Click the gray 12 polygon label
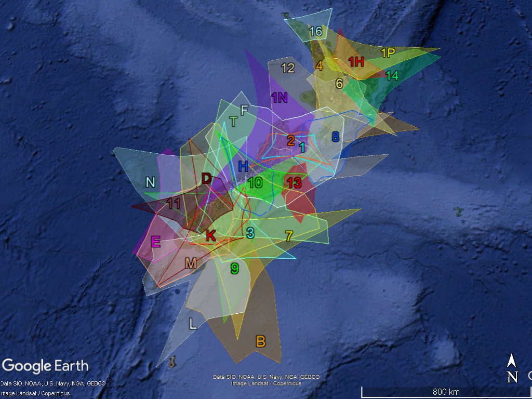Image resolution: width=532 pixels, height=399 pixels. click(287, 68)
